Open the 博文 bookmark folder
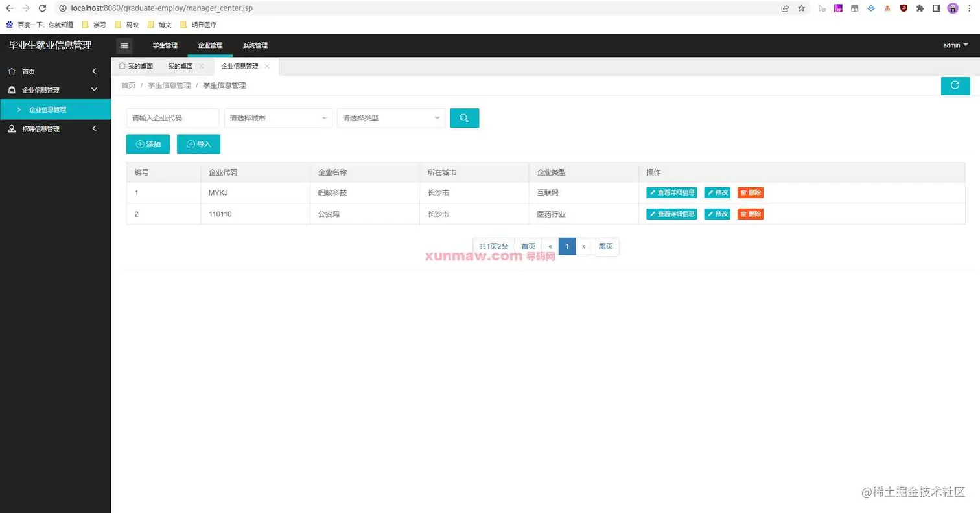Image resolution: width=980 pixels, height=513 pixels. [x=159, y=25]
